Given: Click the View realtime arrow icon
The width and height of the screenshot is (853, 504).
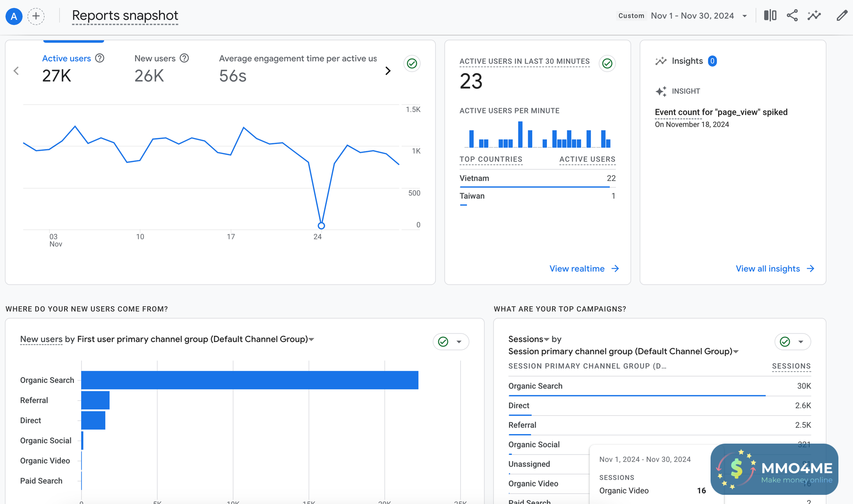Looking at the screenshot, I should 615,269.
